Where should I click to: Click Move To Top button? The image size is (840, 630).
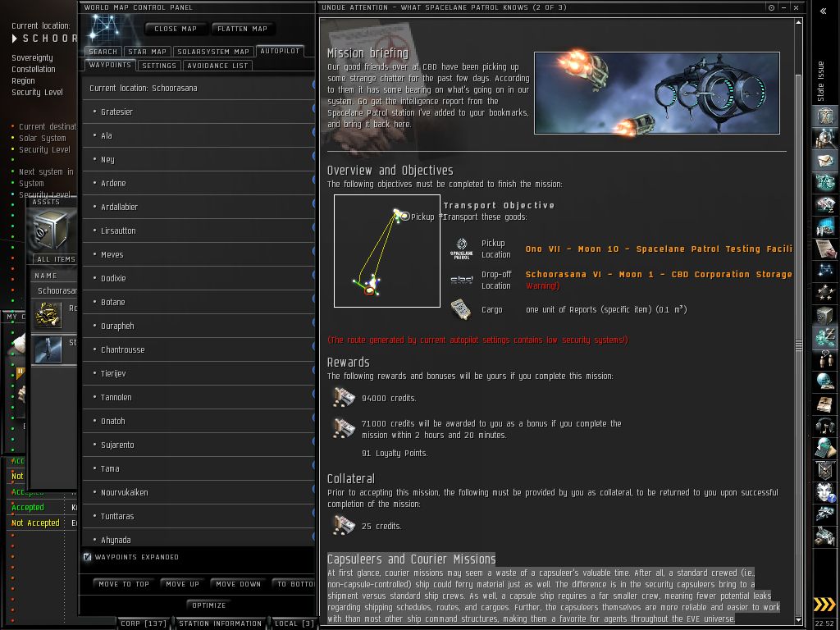click(x=124, y=584)
